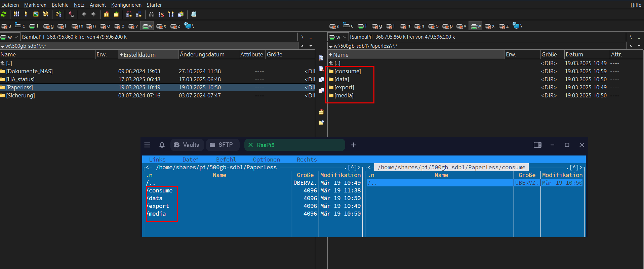Click the copy files icon in middle bar
The width and height of the screenshot is (644, 269).
[x=321, y=80]
